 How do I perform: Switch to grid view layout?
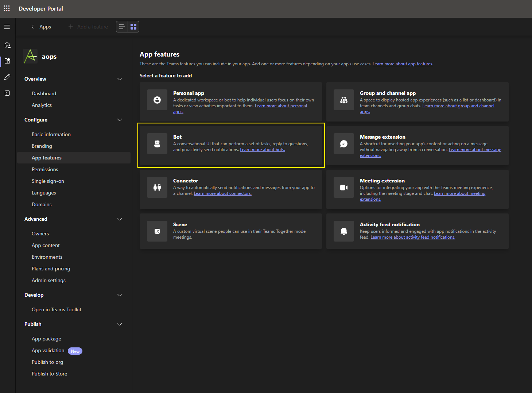point(133,27)
